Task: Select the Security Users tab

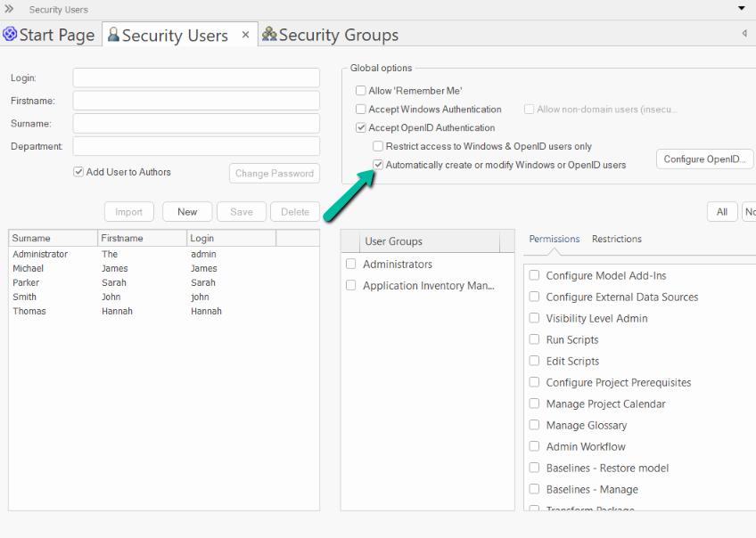Action: (180, 35)
